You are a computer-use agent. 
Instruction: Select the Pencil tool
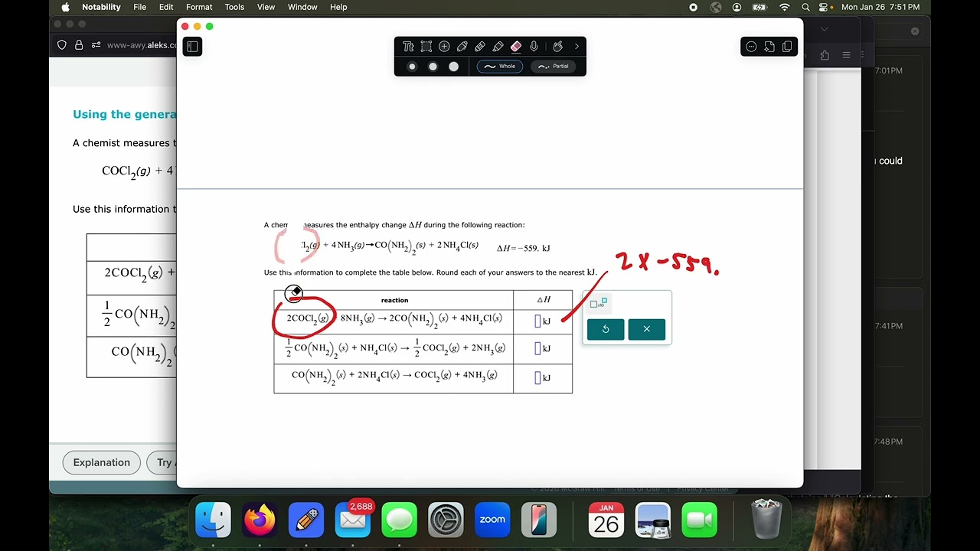pyautogui.click(x=480, y=47)
